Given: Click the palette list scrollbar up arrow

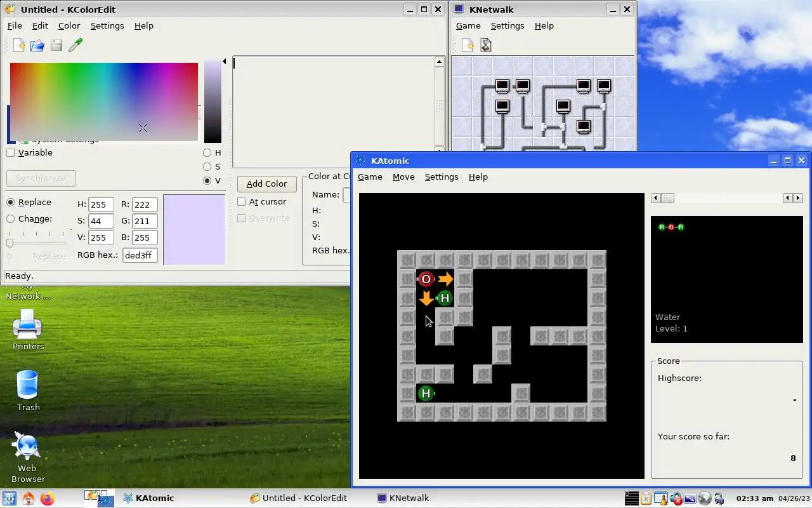Looking at the screenshot, I should [x=439, y=62].
